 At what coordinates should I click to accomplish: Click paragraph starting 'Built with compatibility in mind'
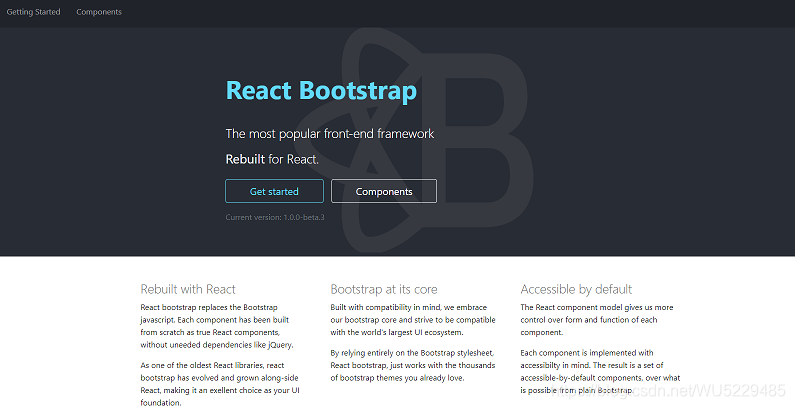[x=413, y=320]
